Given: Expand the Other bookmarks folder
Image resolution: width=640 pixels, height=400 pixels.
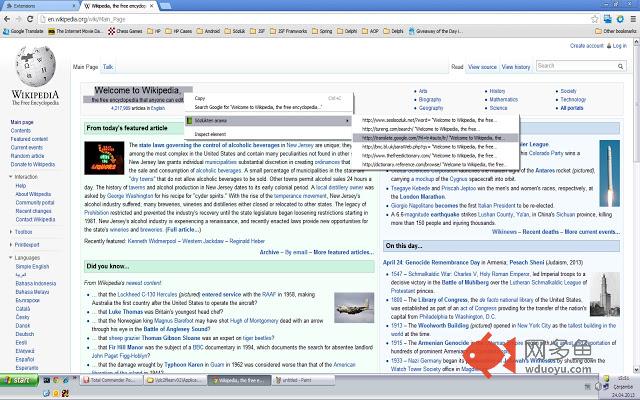Looking at the screenshot, I should (609, 31).
